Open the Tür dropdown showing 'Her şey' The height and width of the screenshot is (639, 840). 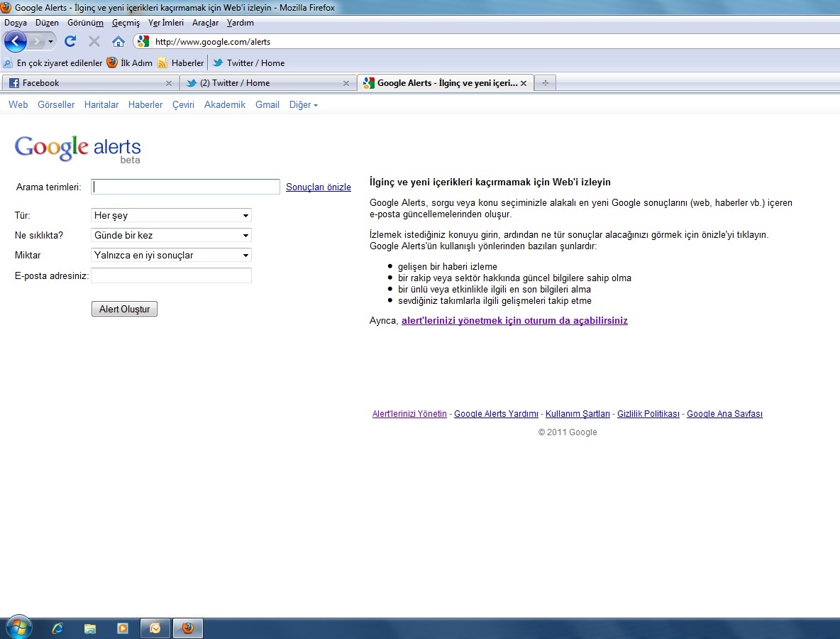pyautogui.click(x=171, y=216)
